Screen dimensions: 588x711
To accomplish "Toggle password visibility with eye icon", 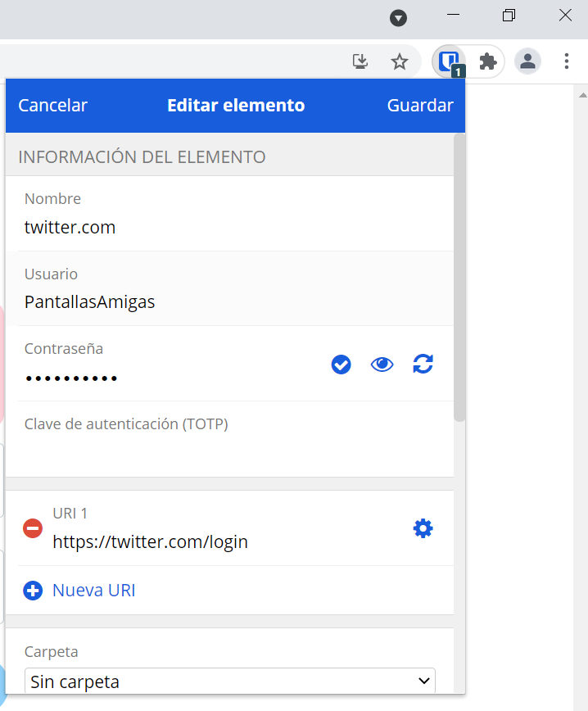I will 382,365.
